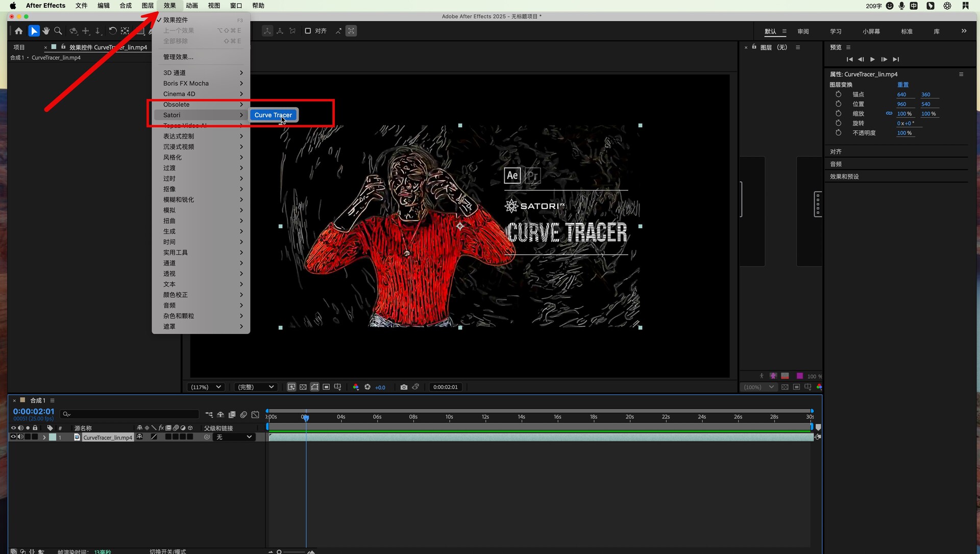Open the 完整 resolution dropdown
Screen dimensions: 980x554
[255, 387]
